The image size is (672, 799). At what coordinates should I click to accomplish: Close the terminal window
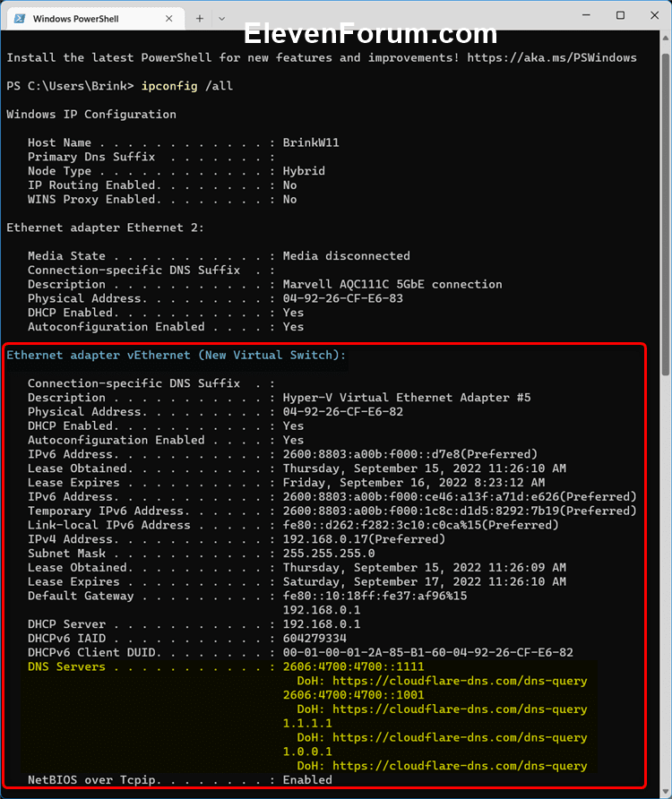655,15
